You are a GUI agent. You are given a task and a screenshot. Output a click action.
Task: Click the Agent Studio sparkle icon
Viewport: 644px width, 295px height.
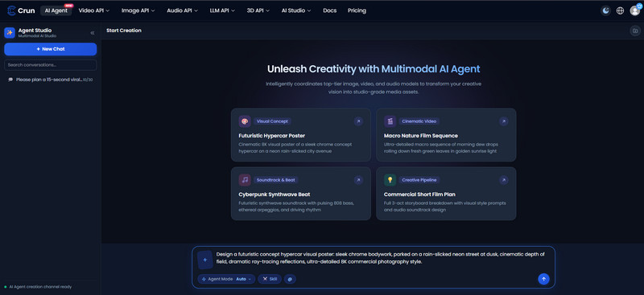point(10,33)
